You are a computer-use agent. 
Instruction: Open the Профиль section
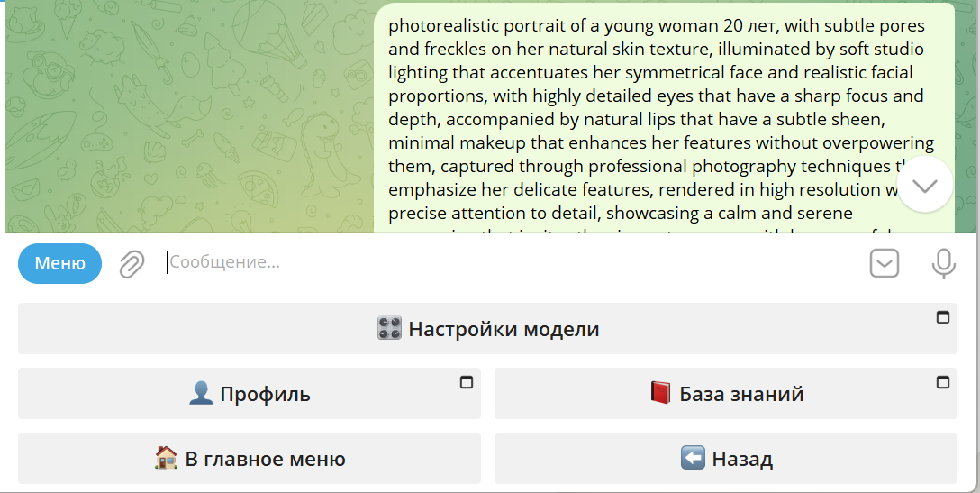pyautogui.click(x=250, y=394)
